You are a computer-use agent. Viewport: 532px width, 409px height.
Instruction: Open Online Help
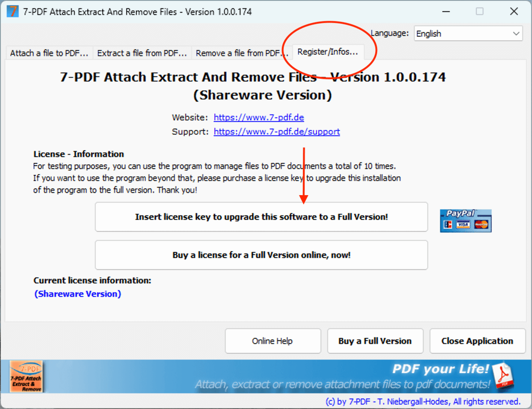(273, 341)
